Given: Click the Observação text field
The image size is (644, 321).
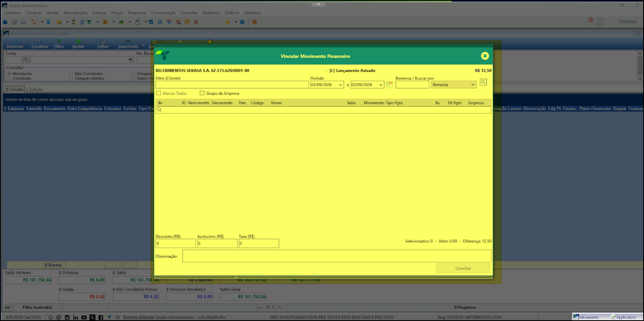Looking at the screenshot, I should point(337,256).
